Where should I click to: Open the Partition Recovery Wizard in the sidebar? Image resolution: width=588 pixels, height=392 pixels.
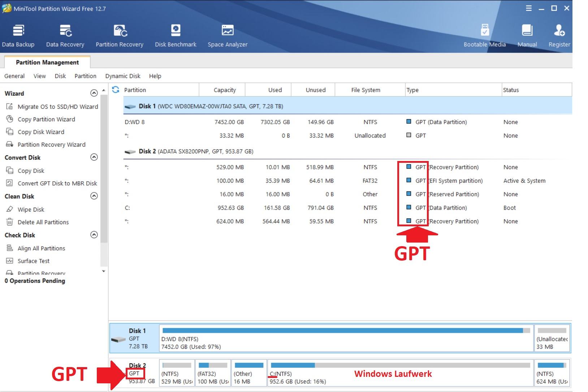pyautogui.click(x=46, y=144)
